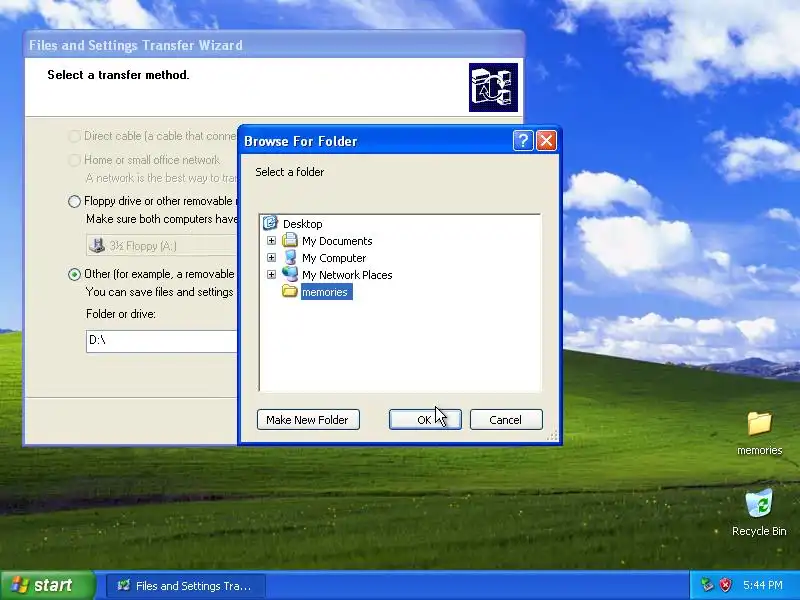The width and height of the screenshot is (800, 600).
Task: Open the memories folder on desktop
Action: tap(760, 424)
